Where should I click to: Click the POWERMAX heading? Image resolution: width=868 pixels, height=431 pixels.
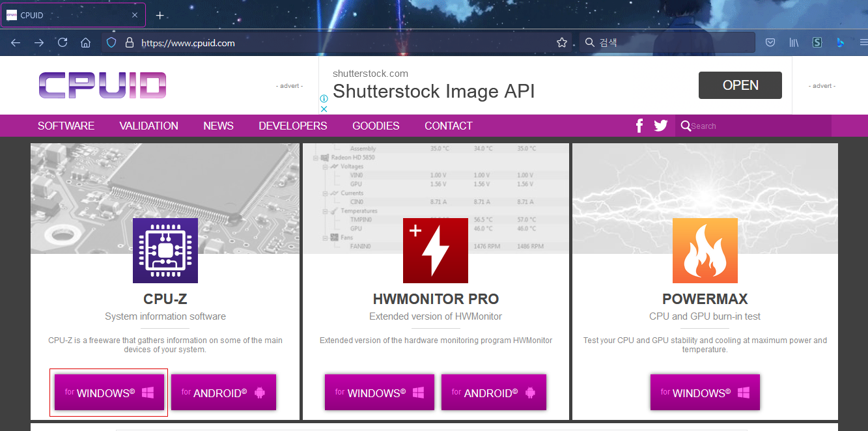[x=705, y=299]
